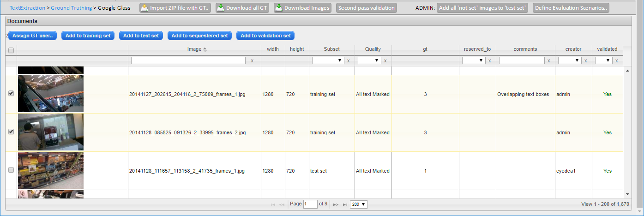
Task: Open the Quality filter dropdown
Action: pyautogui.click(x=369, y=60)
